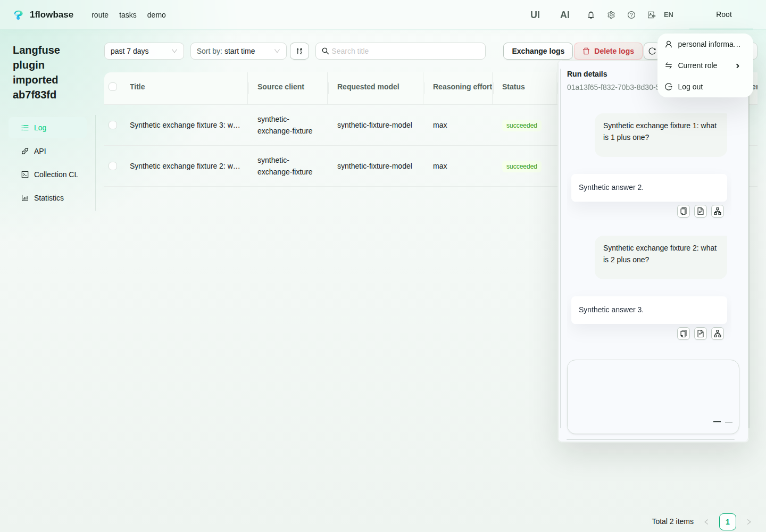Click the translation icon beside EN
Viewport: 766px width, 532px height.
(x=652, y=15)
